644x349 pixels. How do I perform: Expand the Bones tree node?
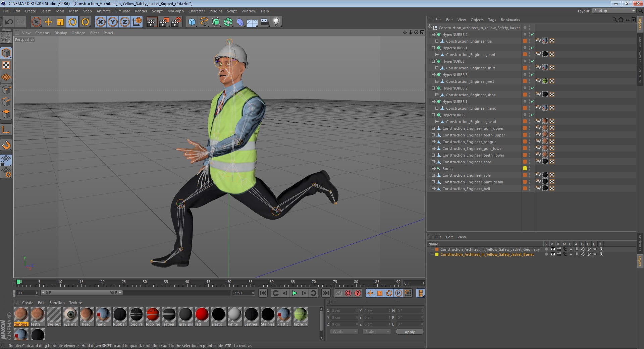(433, 168)
